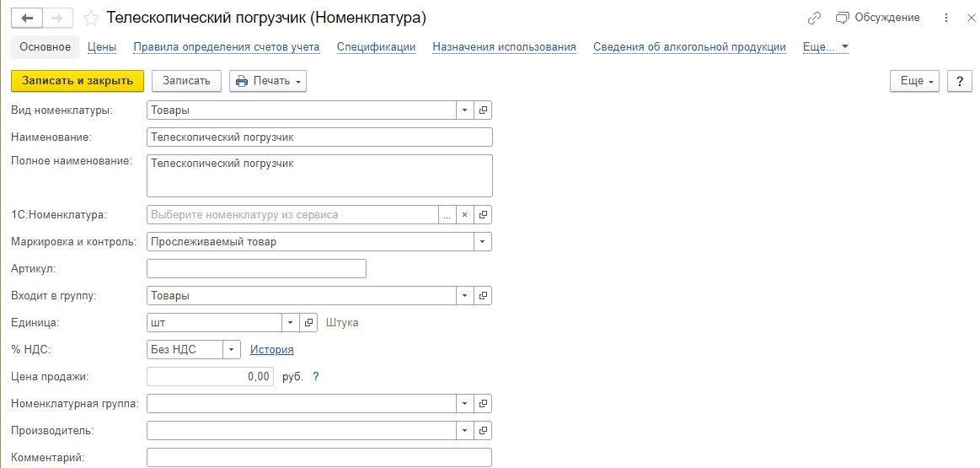980x468 pixels.
Task: Expand the Номенклатурная группа dropdown arrow
Action: [464, 404]
